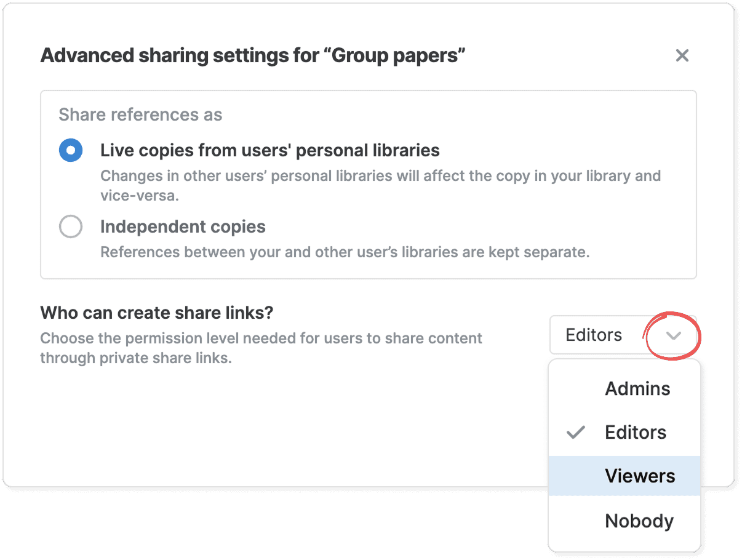Click the checkmark icon beside Editors

click(575, 433)
